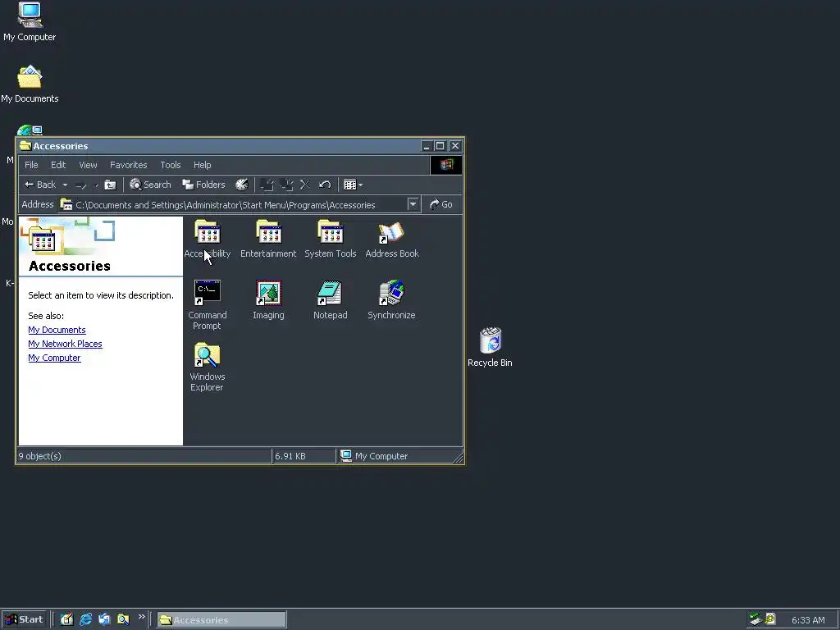This screenshot has width=840, height=630.
Task: Click the Windows logo throbber in menu bar
Action: 446,165
